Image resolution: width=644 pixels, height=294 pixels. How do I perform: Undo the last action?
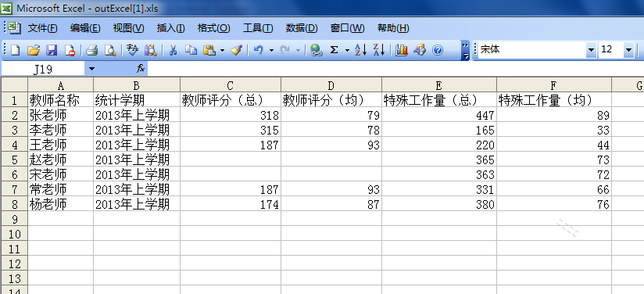259,50
